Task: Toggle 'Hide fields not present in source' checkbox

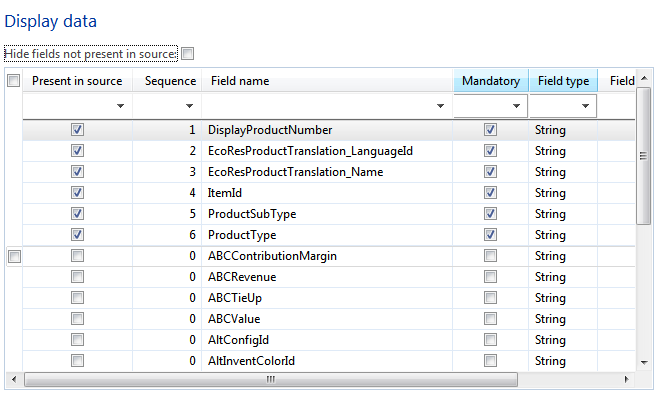Action: tap(187, 53)
